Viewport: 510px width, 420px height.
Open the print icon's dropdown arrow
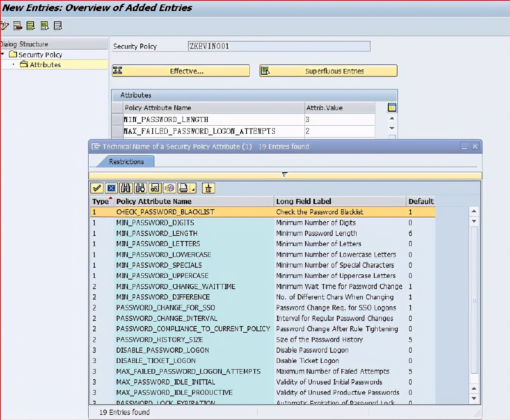(193, 189)
